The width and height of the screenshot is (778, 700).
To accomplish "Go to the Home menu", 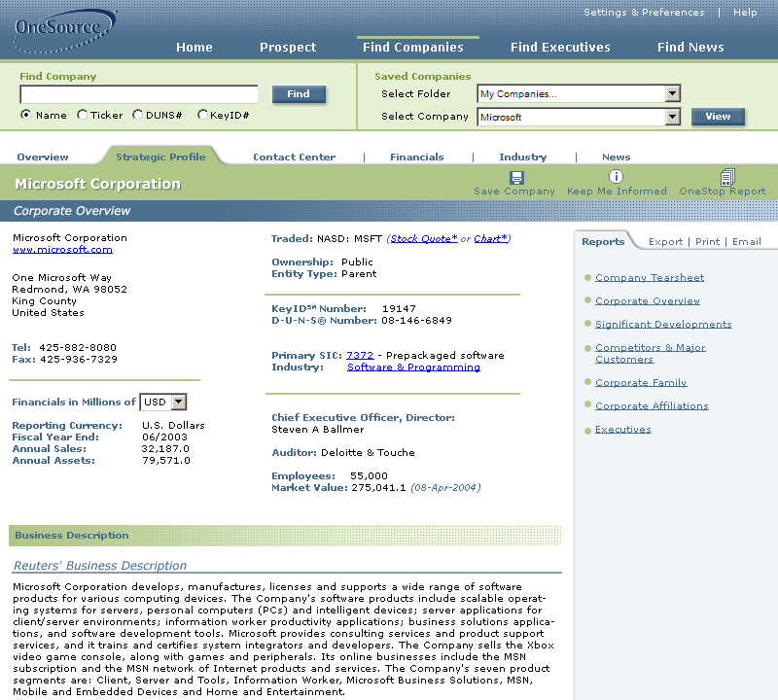I will pos(194,47).
